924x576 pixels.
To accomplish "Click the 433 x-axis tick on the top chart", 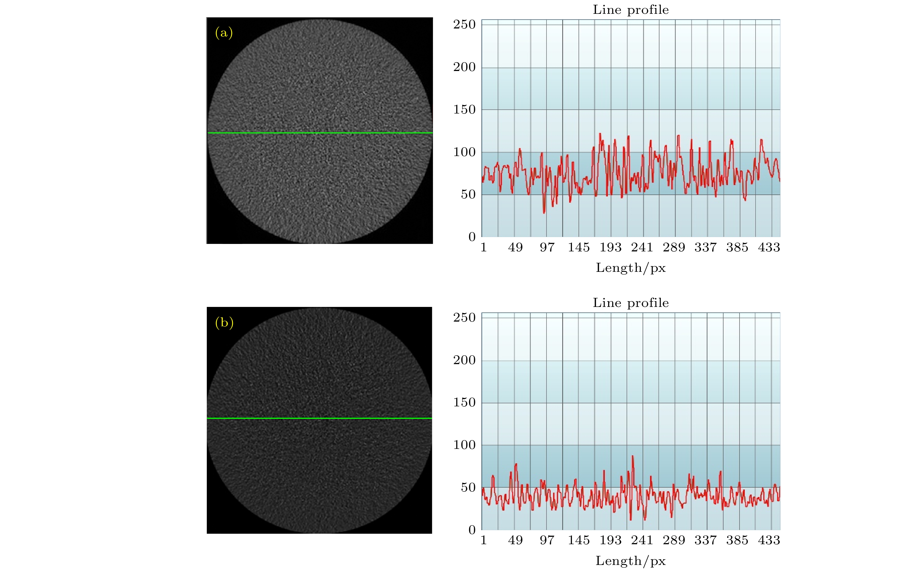I will 769,248.
